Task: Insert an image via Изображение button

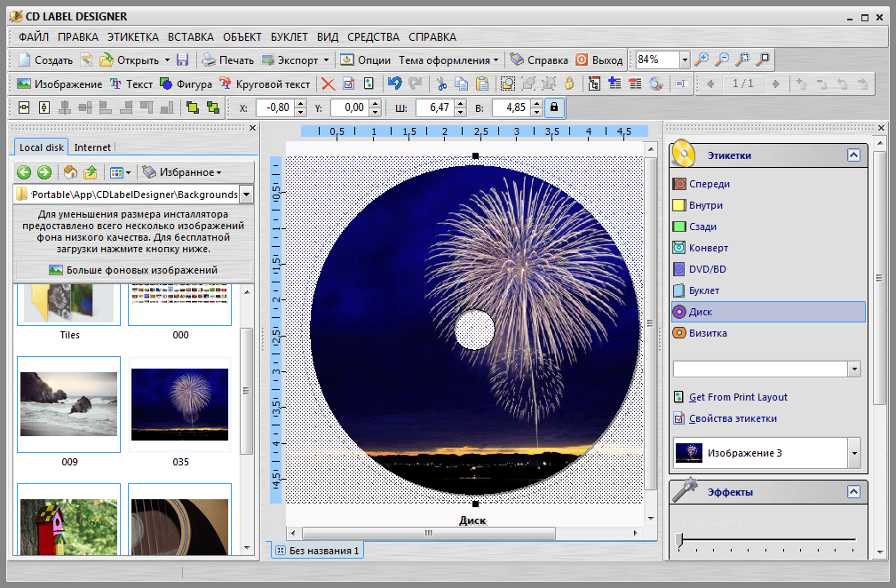Action: point(59,84)
